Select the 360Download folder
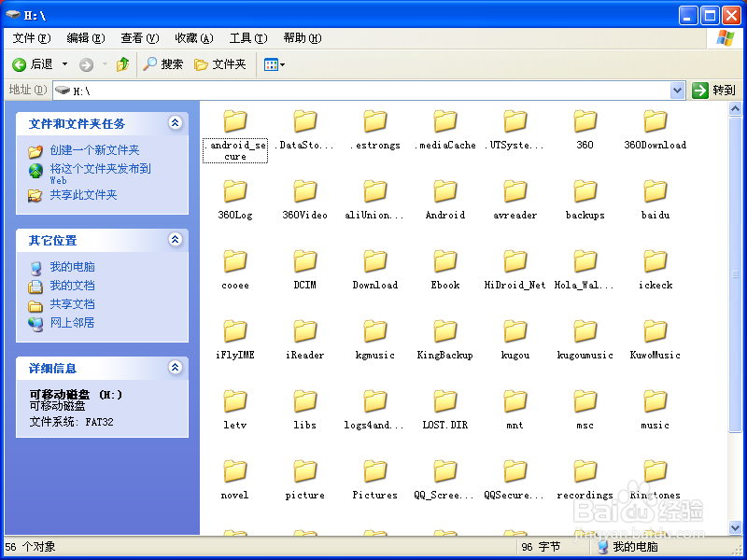Screen dimensions: 747x560 [x=655, y=130]
